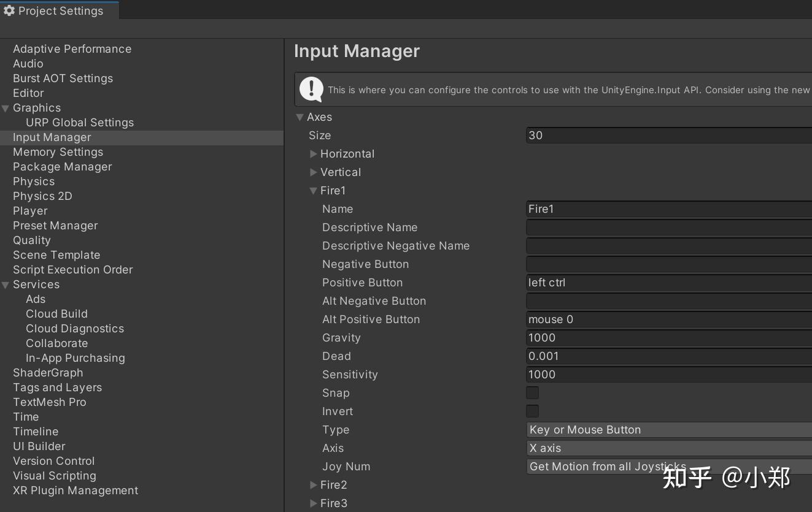Screen dimensions: 812x512
Task: Open the Type dropdown
Action: click(669, 430)
